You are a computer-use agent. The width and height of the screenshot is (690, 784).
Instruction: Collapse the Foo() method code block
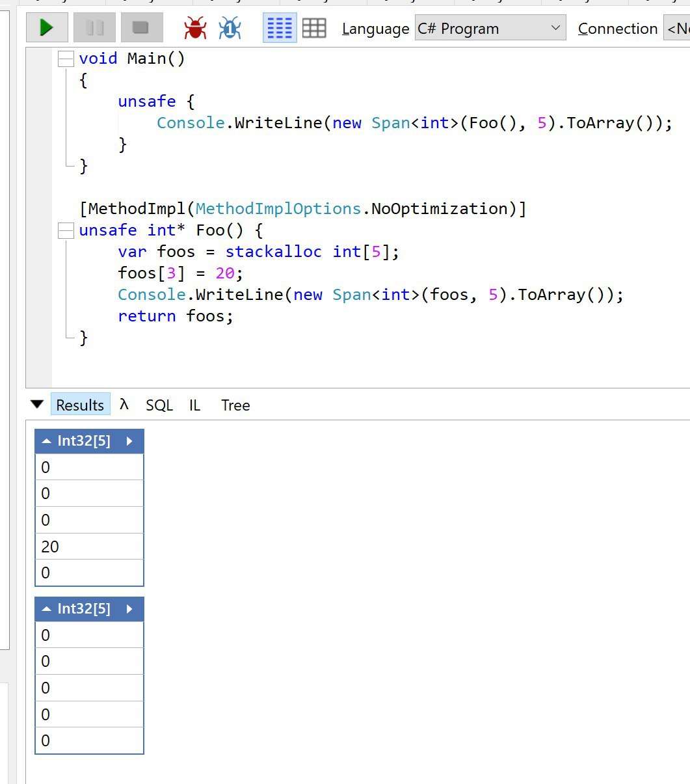66,231
